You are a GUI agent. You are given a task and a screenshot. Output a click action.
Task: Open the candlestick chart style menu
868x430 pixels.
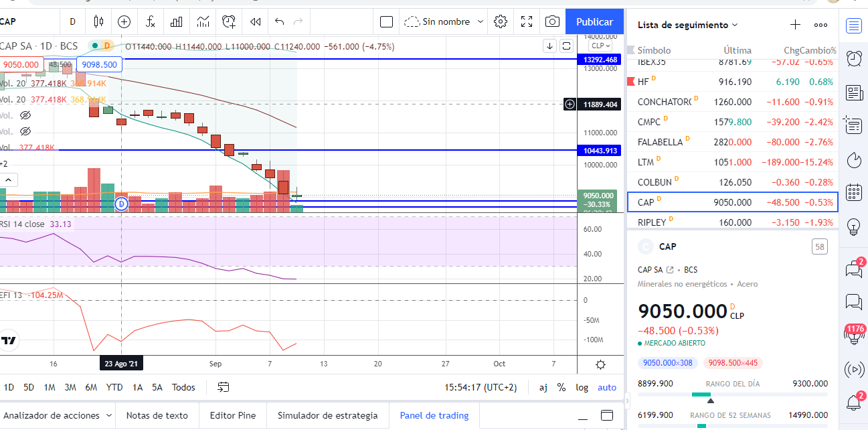coord(99,21)
